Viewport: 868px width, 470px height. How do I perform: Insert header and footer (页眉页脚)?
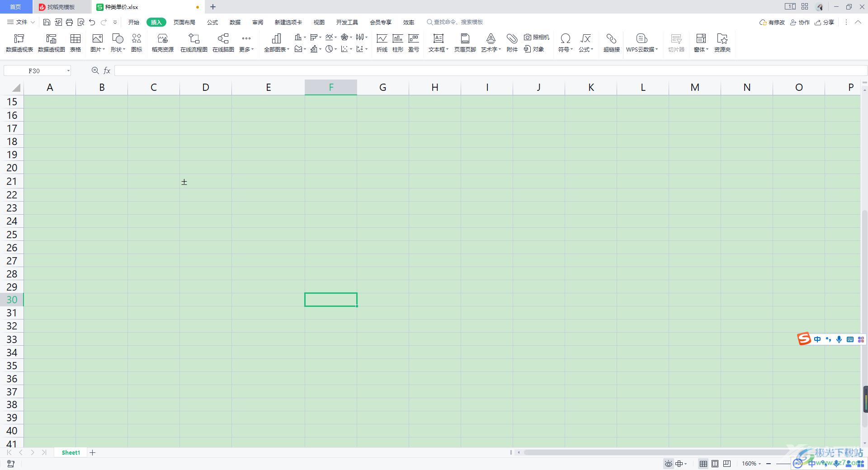(465, 43)
